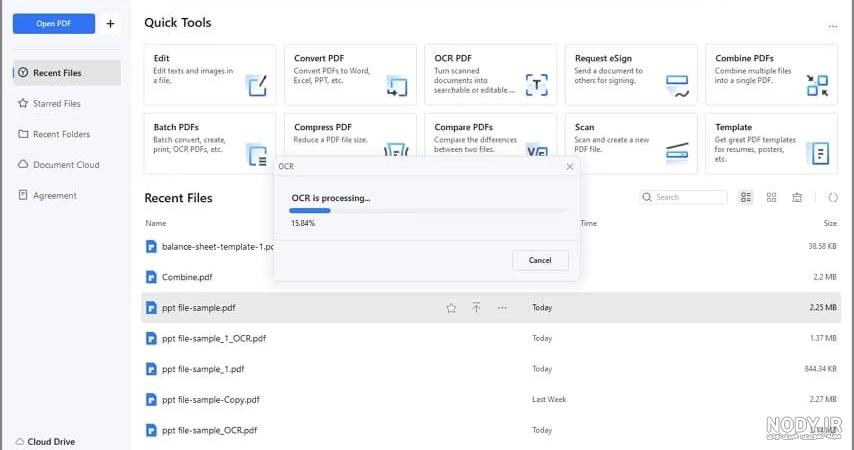Click the Document Cloud cloud icon
The image size is (854, 450).
pyautogui.click(x=23, y=164)
